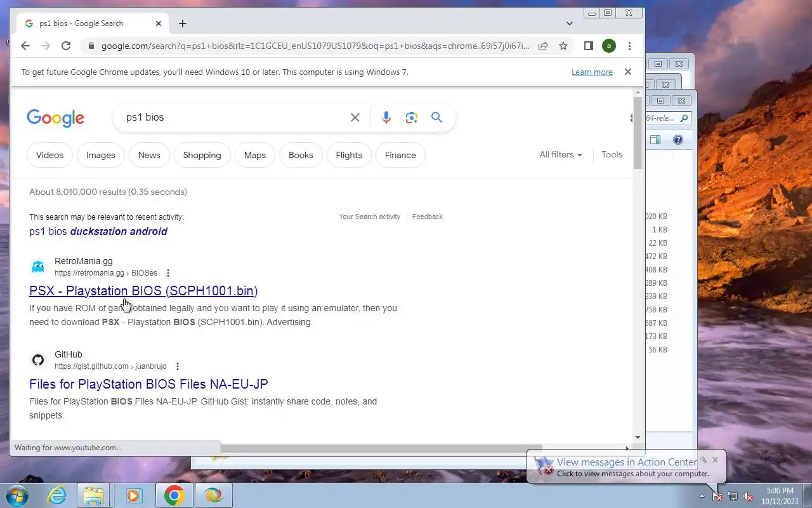Open a new tab with the plus button
Screen dimensions: 812x508
183,23
